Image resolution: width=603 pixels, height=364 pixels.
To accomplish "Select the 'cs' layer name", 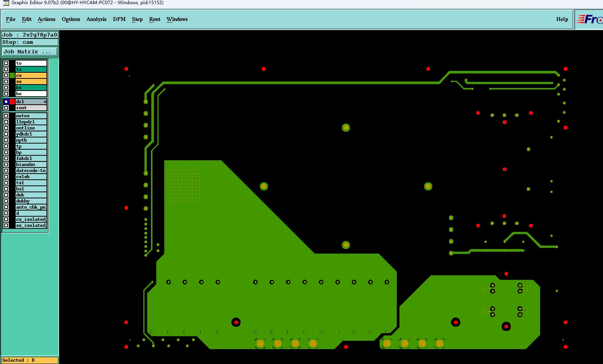I will pos(31,75).
